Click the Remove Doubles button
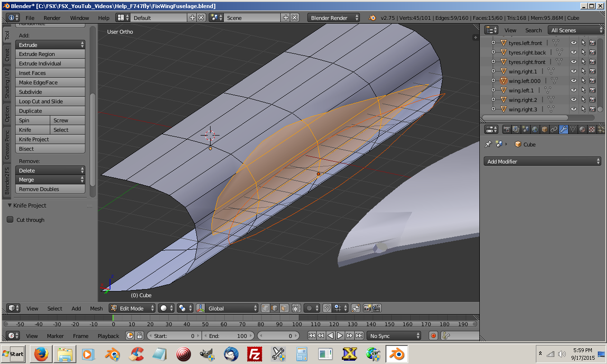 50,189
